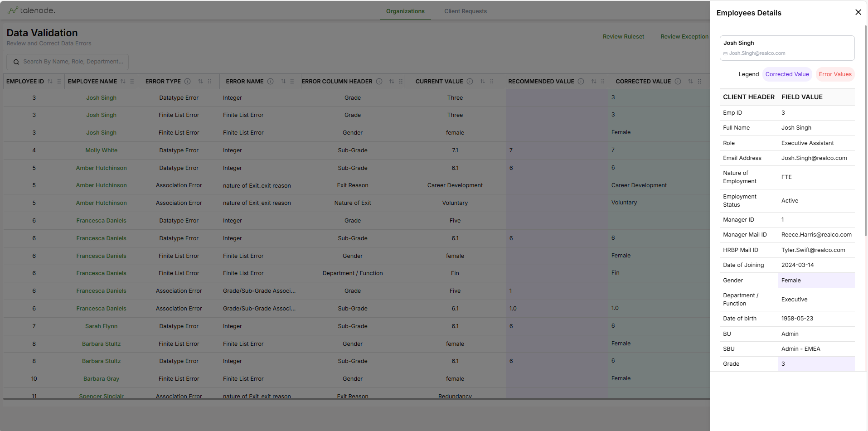The image size is (868, 431).
Task: Click Exit Reason cell for Amber Hutchinson
Action: pyautogui.click(x=352, y=185)
